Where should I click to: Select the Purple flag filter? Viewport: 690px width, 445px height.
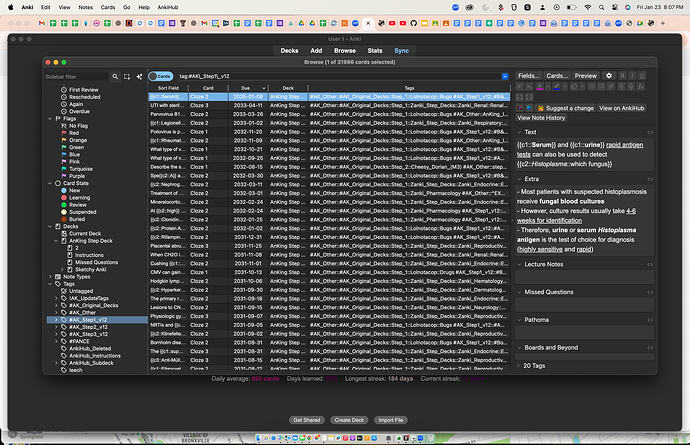(x=77, y=176)
